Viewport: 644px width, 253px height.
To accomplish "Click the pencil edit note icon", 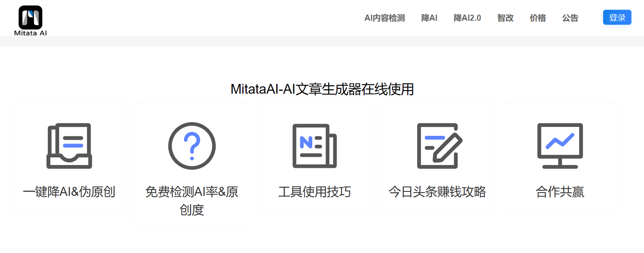I will (439, 146).
